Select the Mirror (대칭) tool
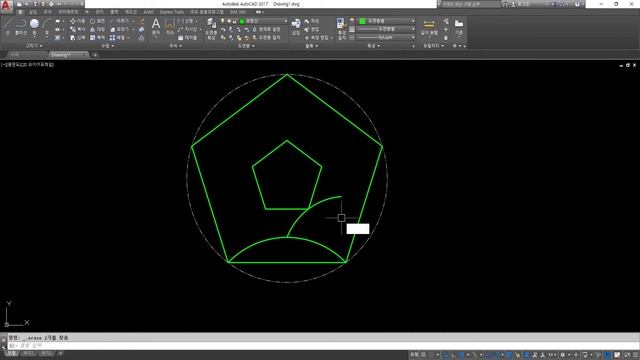Viewport: 640px width, 360px height. tap(97, 29)
